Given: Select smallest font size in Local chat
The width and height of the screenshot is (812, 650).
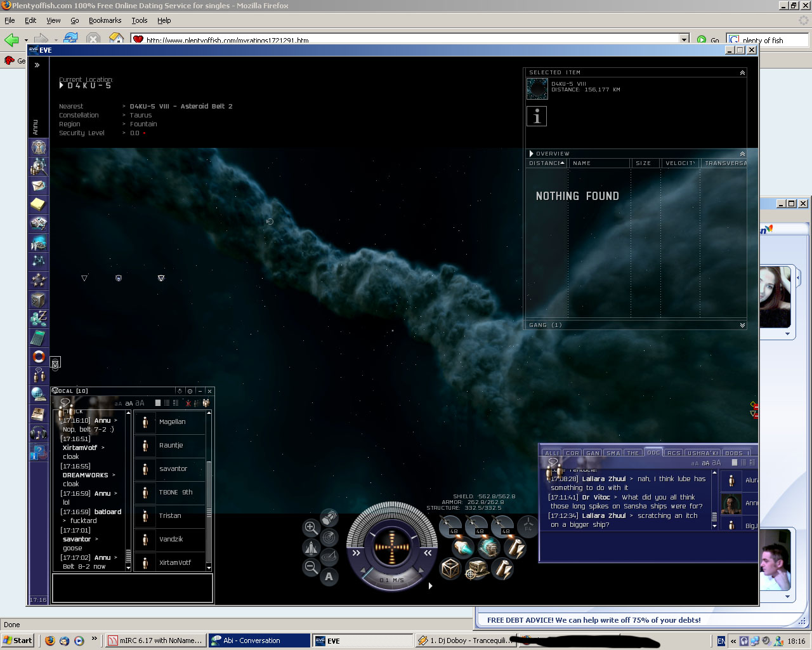Looking at the screenshot, I should tap(118, 404).
